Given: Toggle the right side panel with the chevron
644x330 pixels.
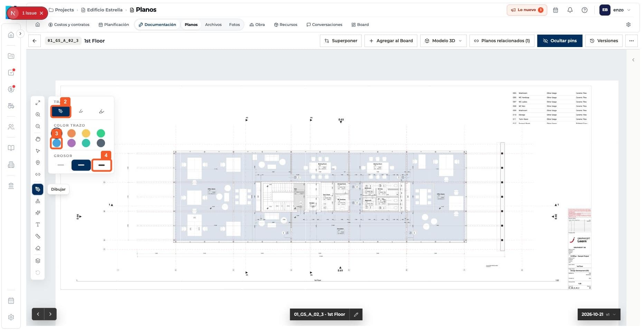Looking at the screenshot, I should 633,60.
